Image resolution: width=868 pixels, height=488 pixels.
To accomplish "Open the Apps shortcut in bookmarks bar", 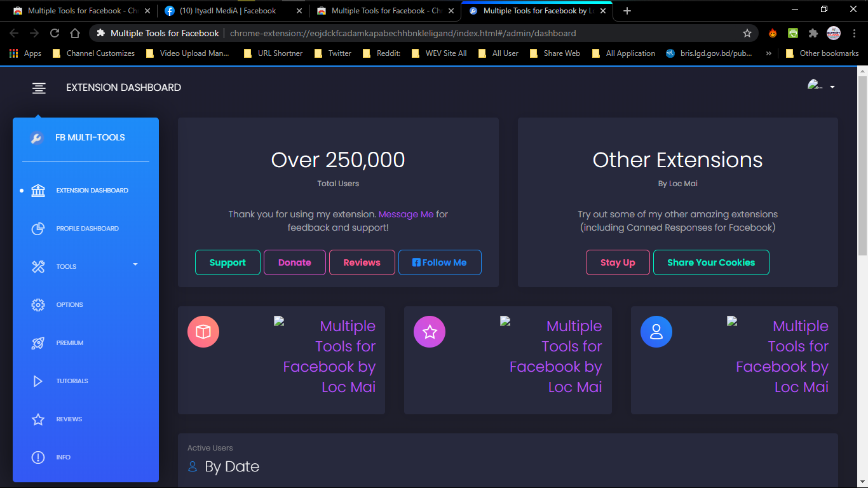I will (x=25, y=53).
